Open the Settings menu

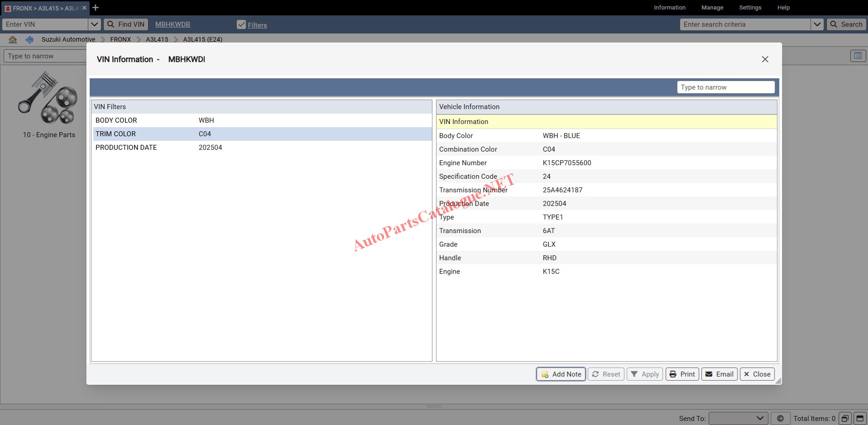pos(750,8)
